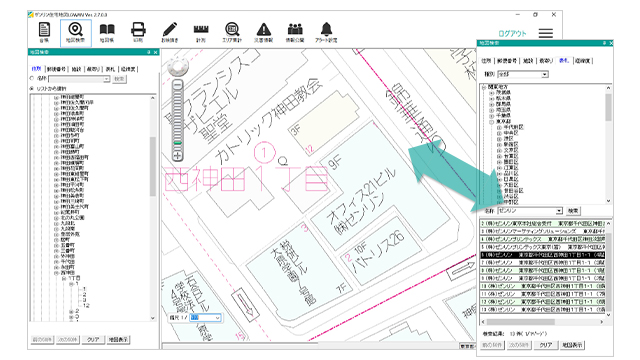Open the hamburger menu near ログアウト
Viewport: 640px width, 360px height.
click(x=546, y=33)
